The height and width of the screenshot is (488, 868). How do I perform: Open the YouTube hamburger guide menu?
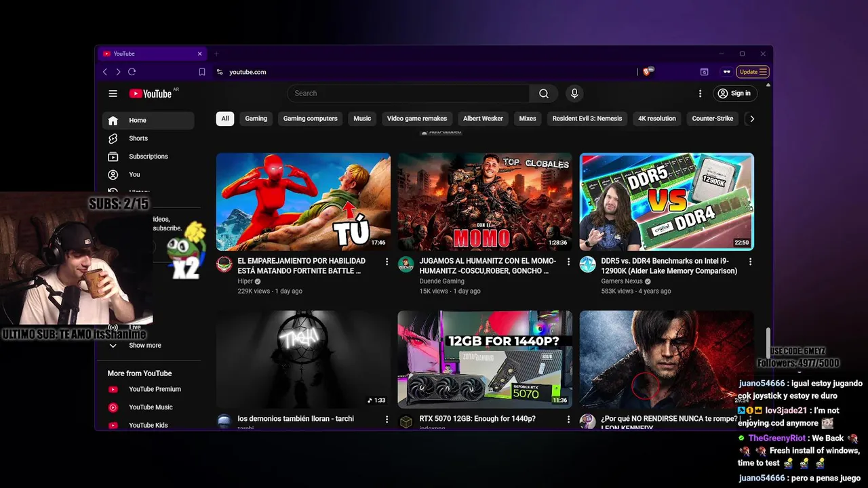pyautogui.click(x=113, y=94)
